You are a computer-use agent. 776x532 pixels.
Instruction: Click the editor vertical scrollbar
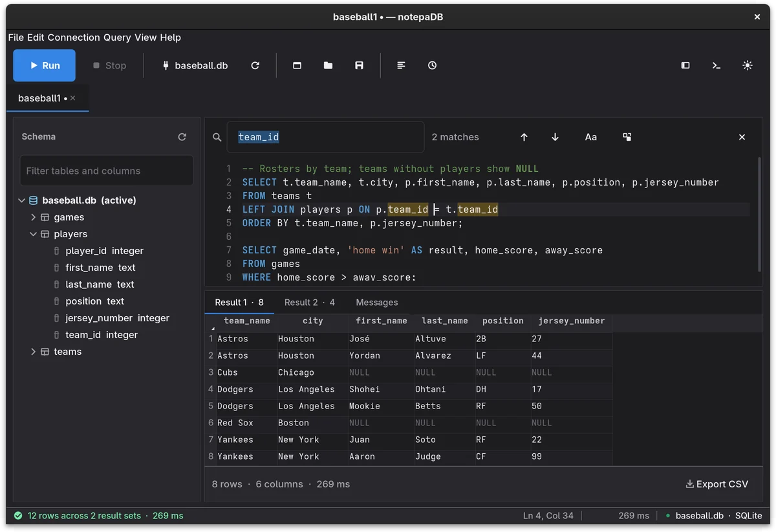click(760, 213)
